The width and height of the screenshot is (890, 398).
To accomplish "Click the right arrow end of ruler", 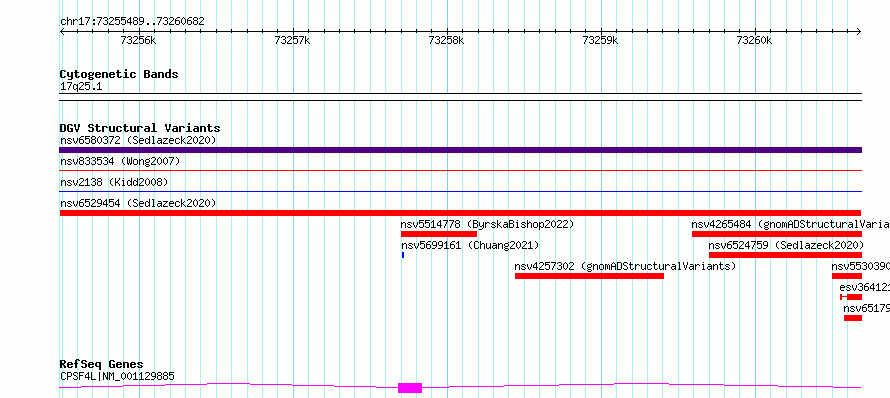I will point(859,32).
